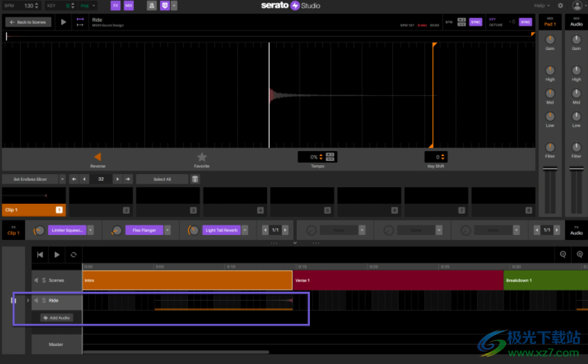Click the Select All button
Screen dimensions: 588x364
point(162,179)
